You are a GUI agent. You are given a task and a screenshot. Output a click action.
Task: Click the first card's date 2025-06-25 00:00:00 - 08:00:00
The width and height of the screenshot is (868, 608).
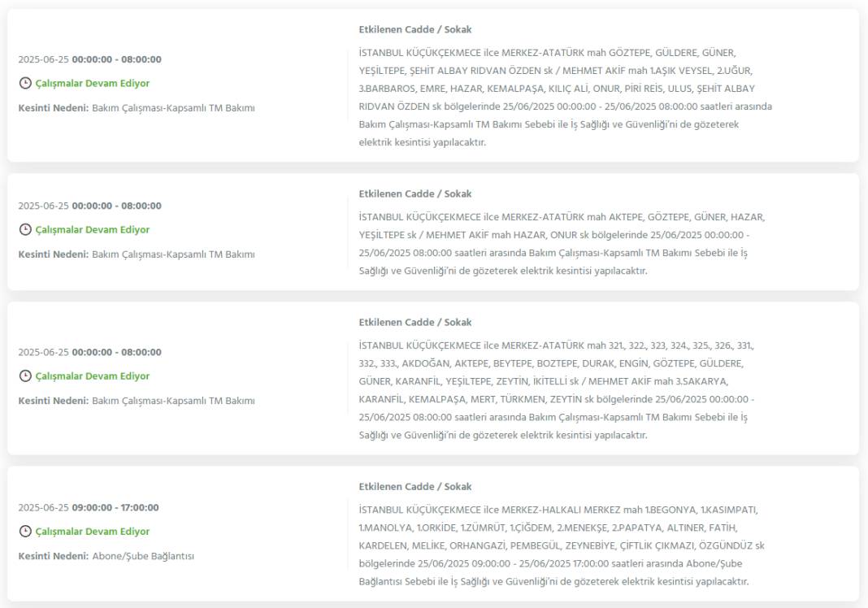click(x=89, y=59)
